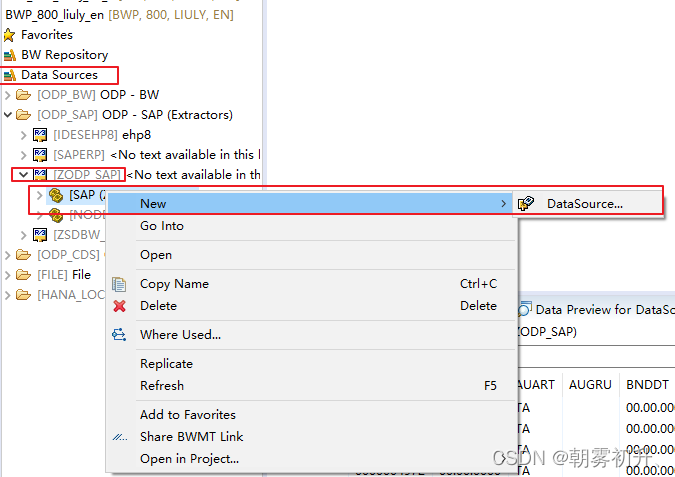
Task: Click the HANA_LOC folder icon
Action: (x=23, y=295)
